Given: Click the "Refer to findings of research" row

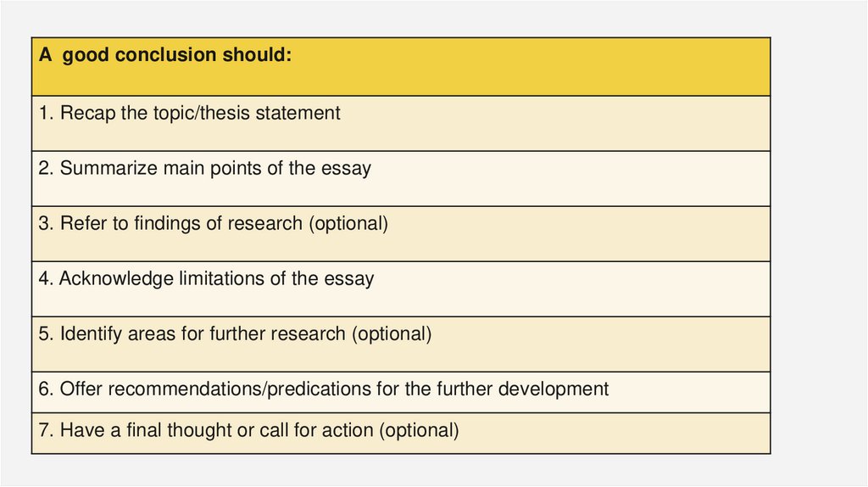Looking at the screenshot, I should 400,233.
